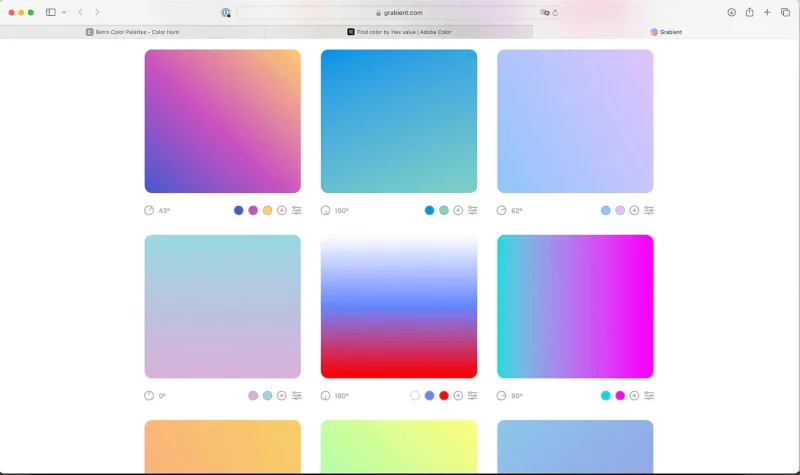Select the Grabient tab
Viewport: 800px width, 475px height.
point(666,32)
